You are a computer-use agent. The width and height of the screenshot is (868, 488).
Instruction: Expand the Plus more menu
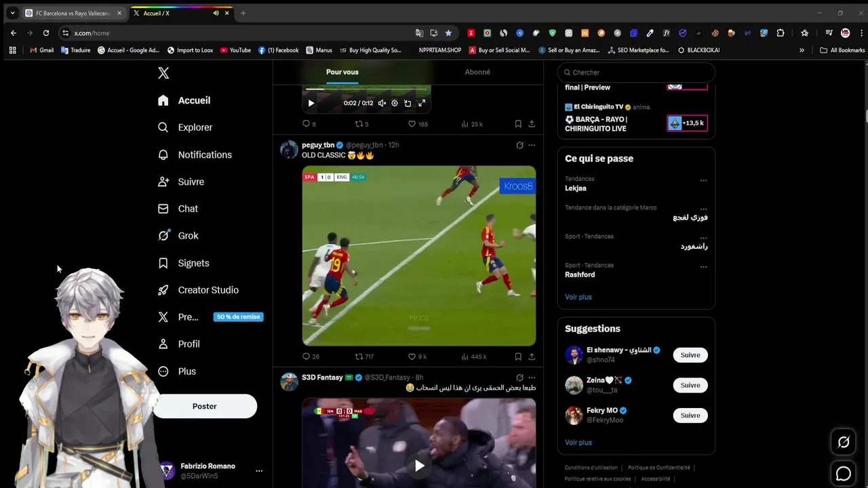178,371
